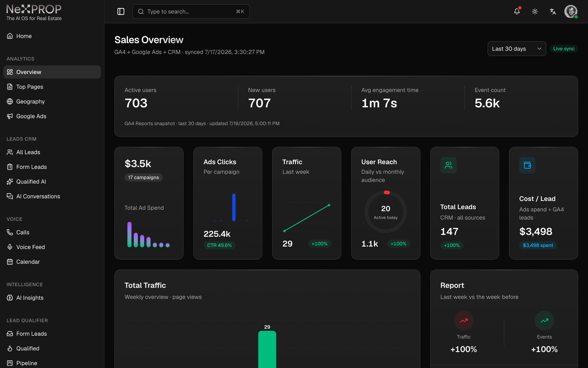Viewport: 588px width, 368px height.
Task: Click Calls phone icon
Action: pos(10,232)
